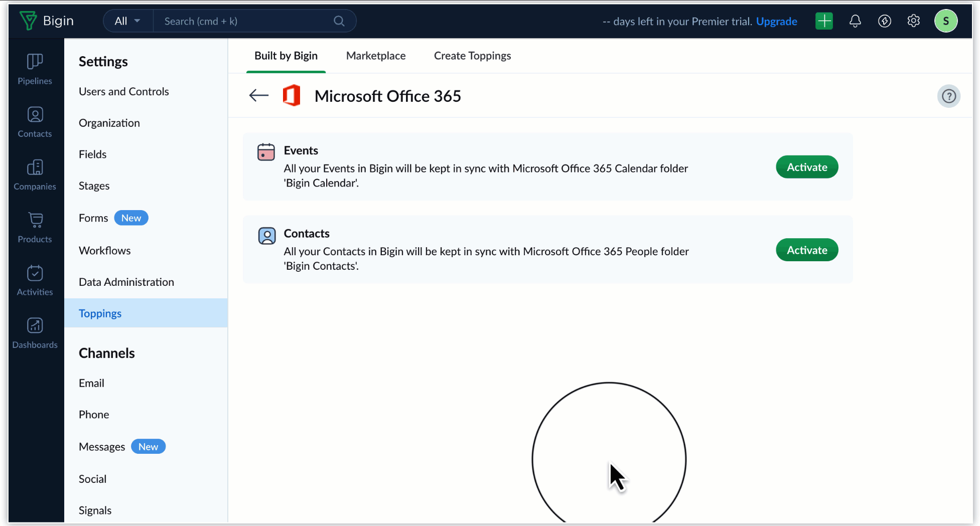Open Stages settings
Image resolution: width=980 pixels, height=526 pixels.
coord(94,186)
